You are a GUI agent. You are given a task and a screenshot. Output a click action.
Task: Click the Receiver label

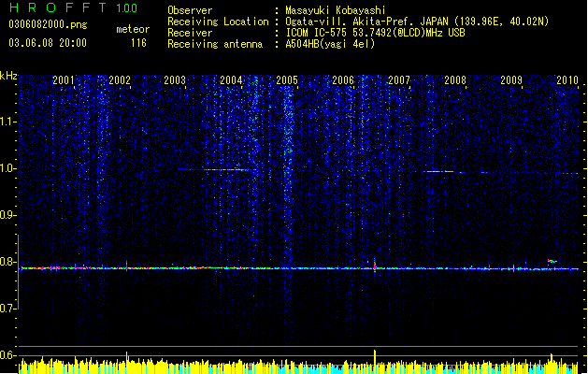point(190,33)
